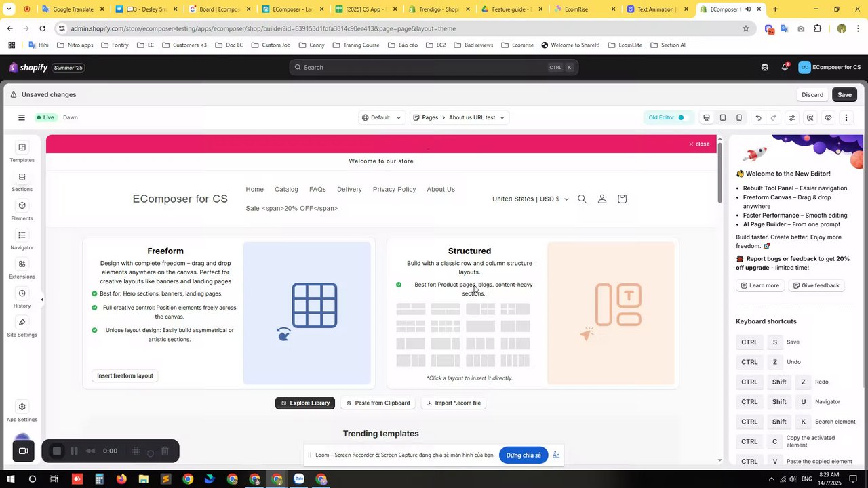868x488 pixels.
Task: Open the page settings sliders icon
Action: [x=791, y=117]
